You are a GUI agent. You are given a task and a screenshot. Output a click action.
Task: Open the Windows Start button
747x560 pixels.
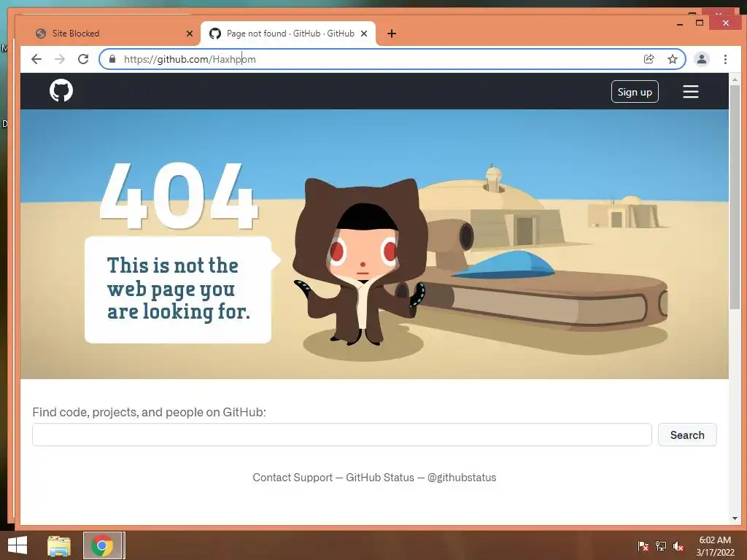click(x=18, y=545)
